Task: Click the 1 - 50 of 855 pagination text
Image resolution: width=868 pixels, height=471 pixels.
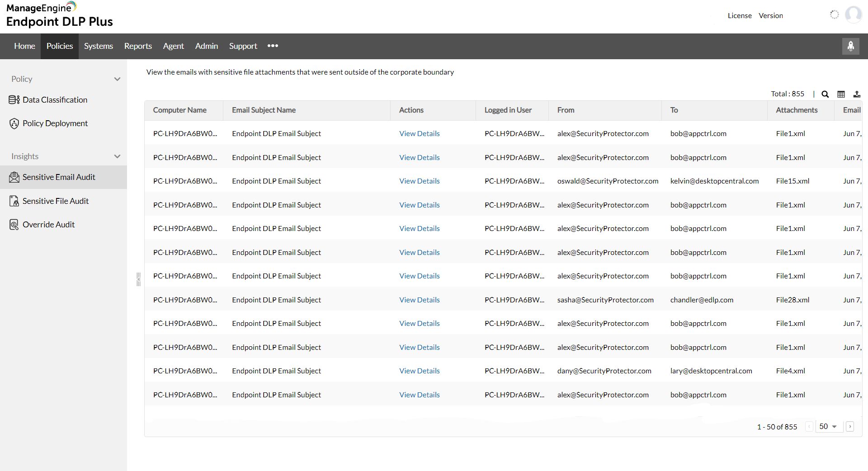Action: tap(777, 427)
